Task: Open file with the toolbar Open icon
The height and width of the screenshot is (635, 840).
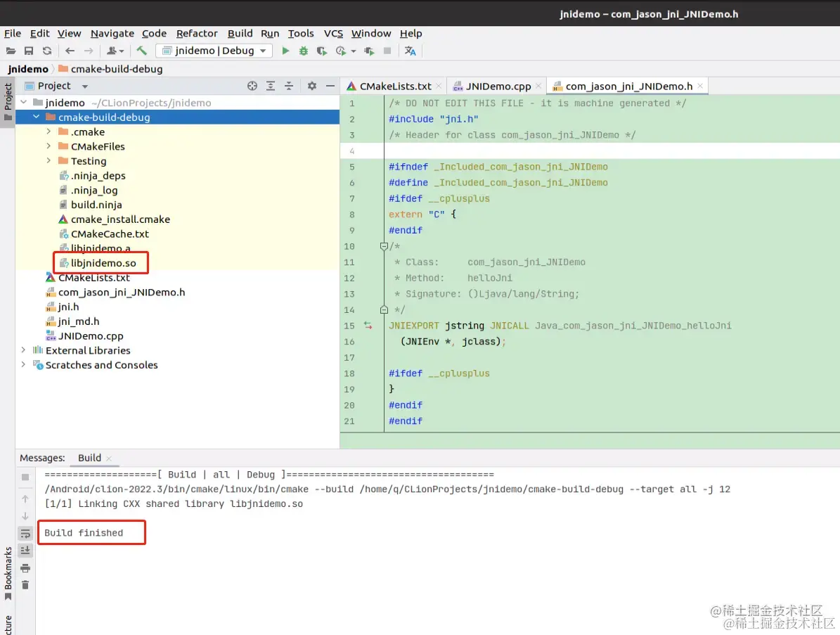Action: click(11, 51)
